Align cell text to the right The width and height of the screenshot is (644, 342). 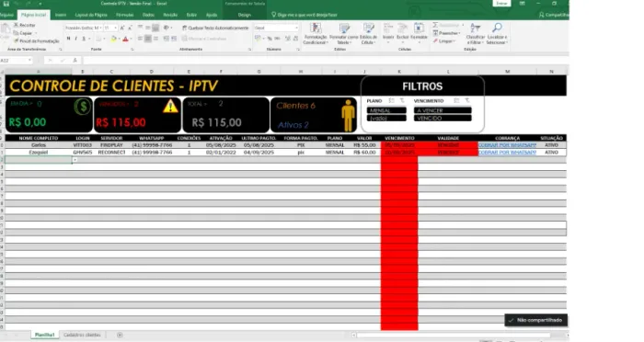click(155, 39)
